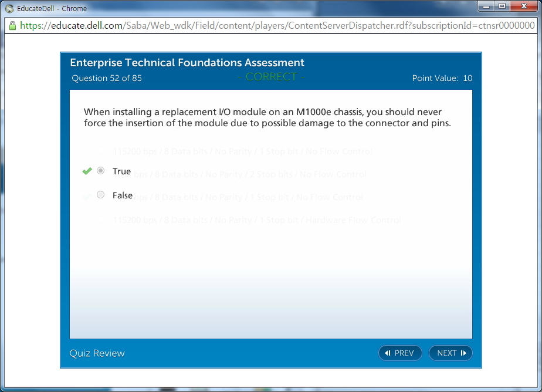Click the faded 2 Stop bits option

pos(249,174)
